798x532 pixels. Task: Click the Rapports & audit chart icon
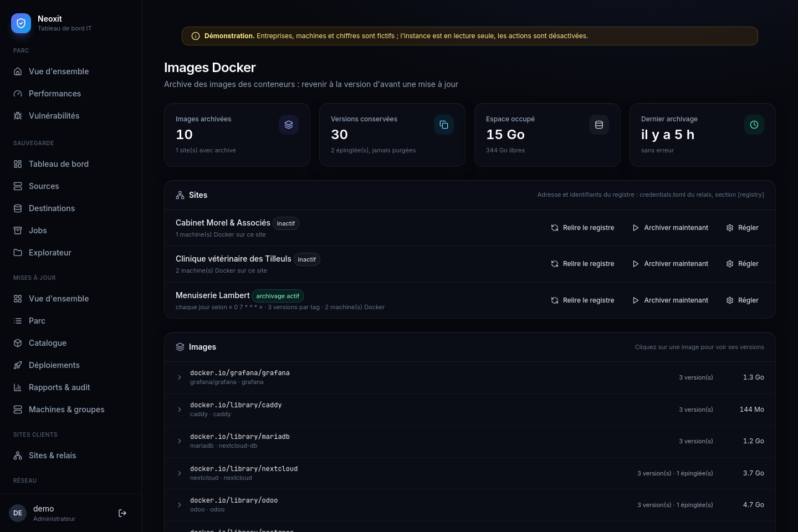[18, 387]
